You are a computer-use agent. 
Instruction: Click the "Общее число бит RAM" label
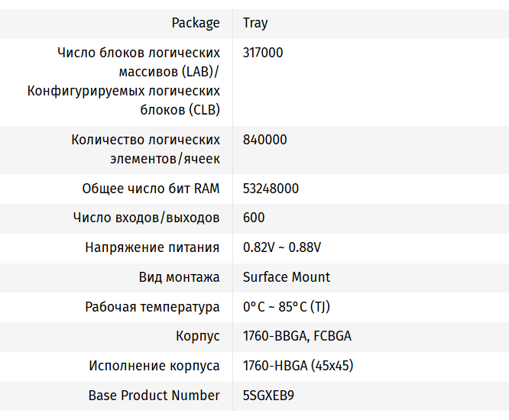click(x=151, y=189)
